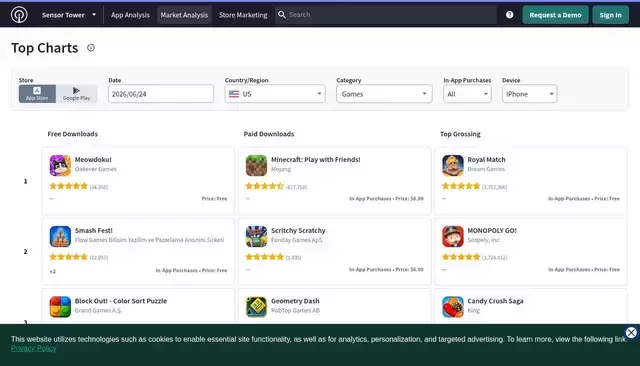The width and height of the screenshot is (640, 366).
Task: Close the cookie notice banner
Action: click(x=631, y=333)
